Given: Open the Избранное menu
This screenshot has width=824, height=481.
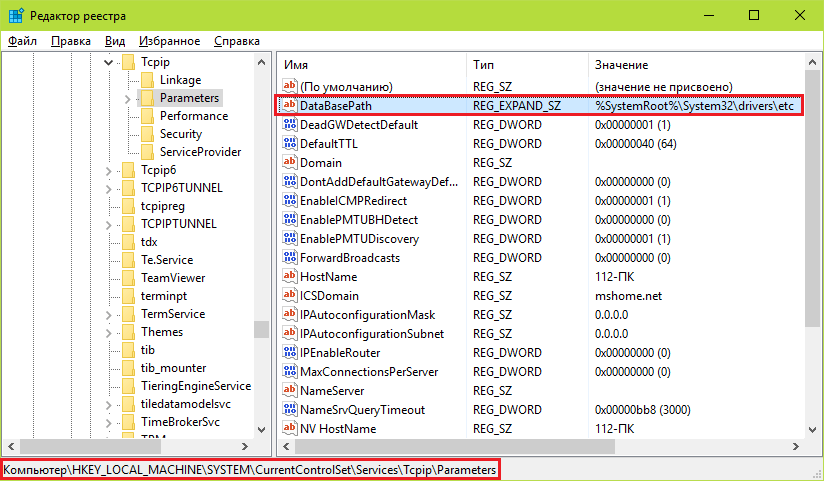Looking at the screenshot, I should pyautogui.click(x=169, y=41).
